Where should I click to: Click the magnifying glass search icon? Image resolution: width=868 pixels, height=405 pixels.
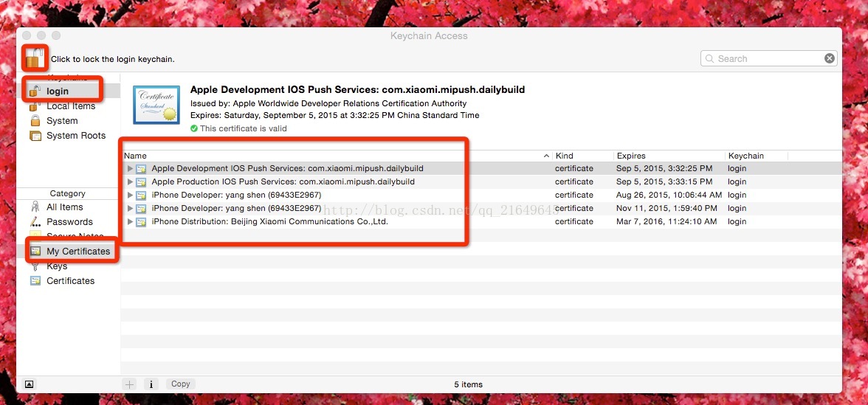pyautogui.click(x=710, y=59)
